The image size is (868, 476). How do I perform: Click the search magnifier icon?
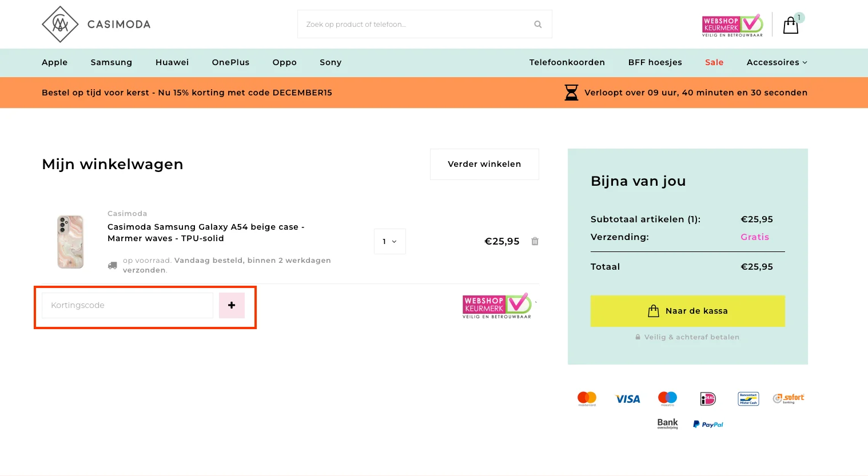point(537,24)
